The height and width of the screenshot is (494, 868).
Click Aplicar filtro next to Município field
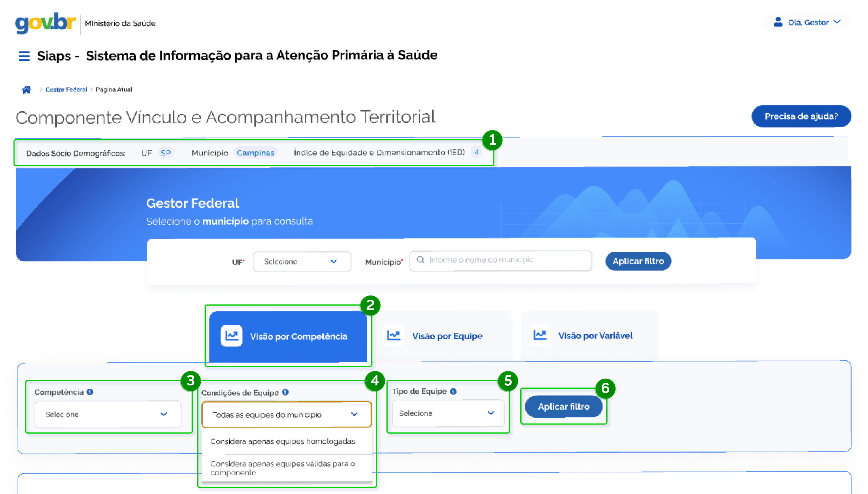(638, 261)
